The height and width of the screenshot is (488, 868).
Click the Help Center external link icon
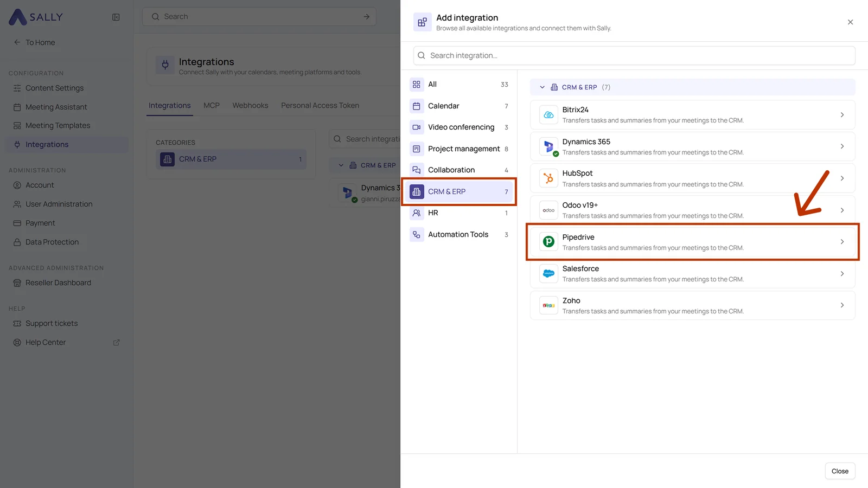click(x=116, y=343)
